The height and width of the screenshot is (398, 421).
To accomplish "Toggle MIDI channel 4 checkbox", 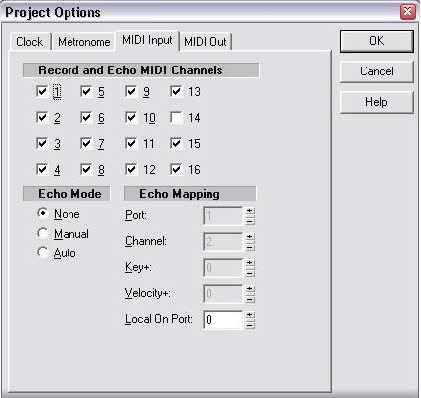I will (42, 169).
